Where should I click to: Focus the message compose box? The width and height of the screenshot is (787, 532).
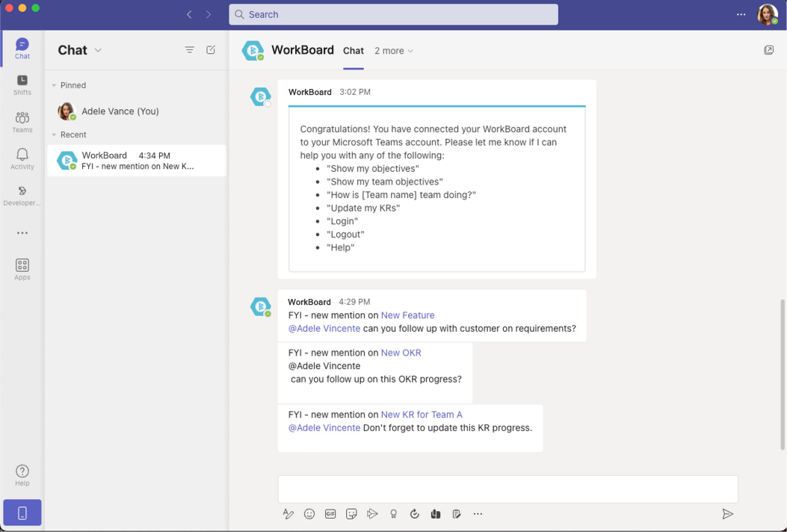coord(508,489)
